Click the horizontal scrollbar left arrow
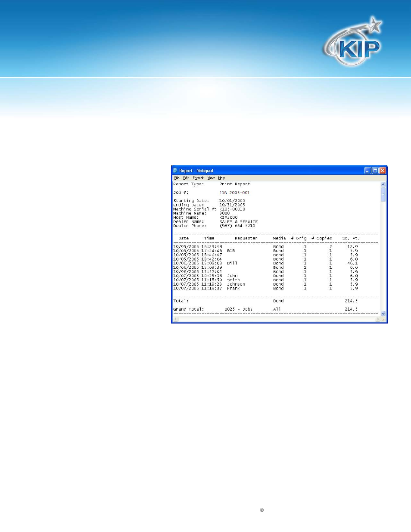411x532 pixels. [175, 319]
